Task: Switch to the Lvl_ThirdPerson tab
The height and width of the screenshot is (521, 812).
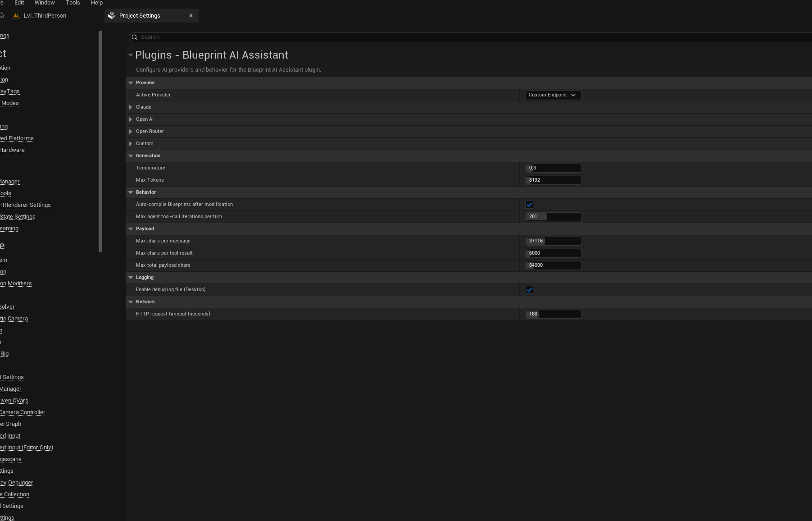Action: click(x=45, y=15)
